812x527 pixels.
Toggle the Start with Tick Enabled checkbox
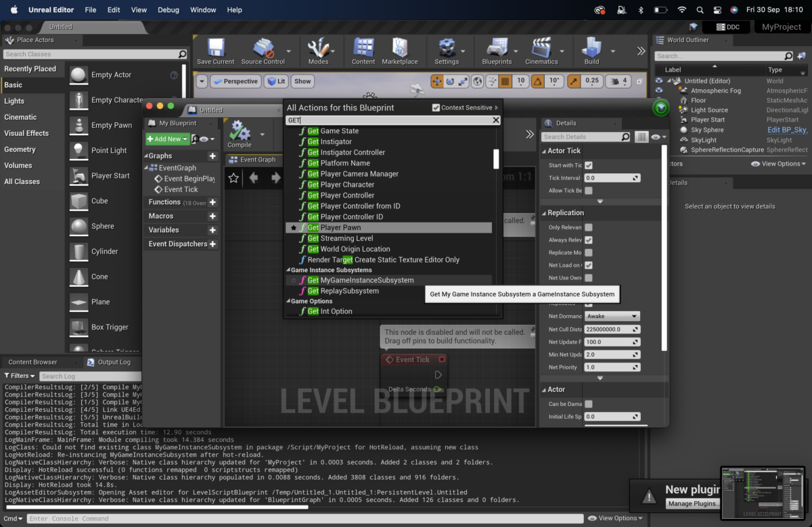589,165
